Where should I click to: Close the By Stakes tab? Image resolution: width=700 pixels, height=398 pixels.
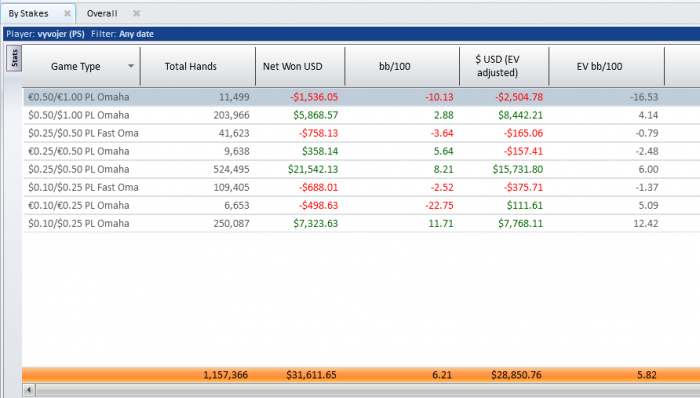pos(67,13)
